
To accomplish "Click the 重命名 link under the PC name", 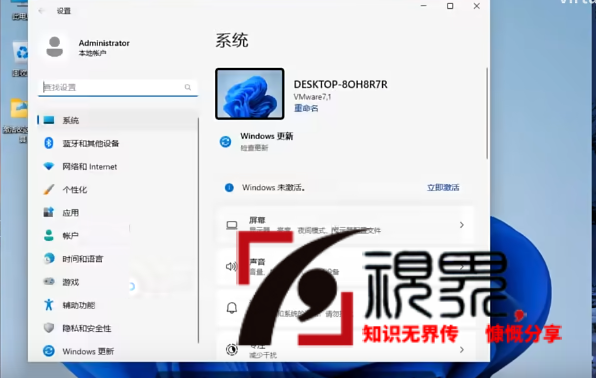I will 306,108.
